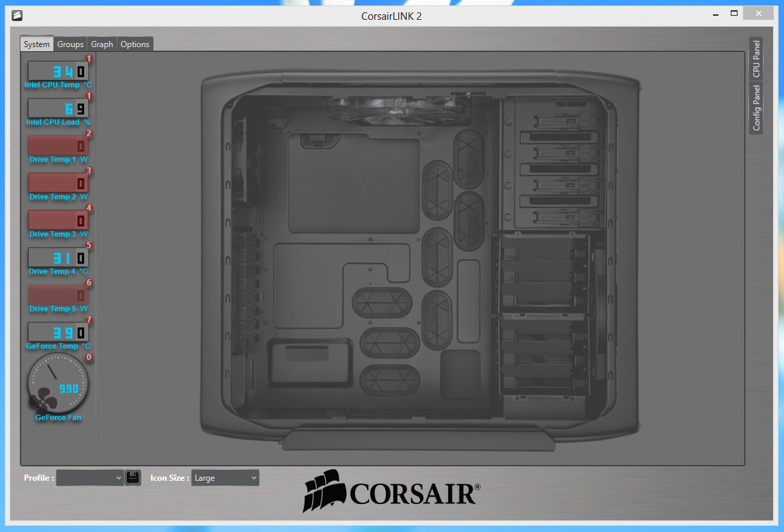Click the GeForce Temp label

point(52,346)
